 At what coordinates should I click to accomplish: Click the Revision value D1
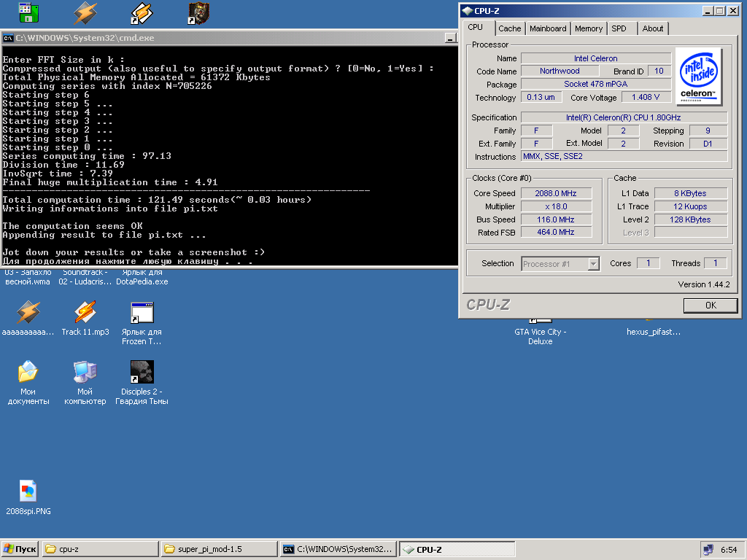tap(708, 144)
